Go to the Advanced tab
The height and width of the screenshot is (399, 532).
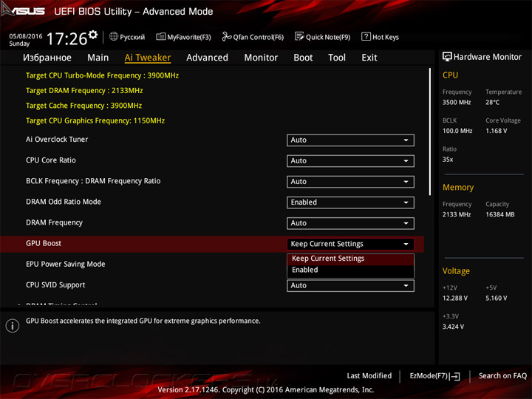click(x=208, y=58)
